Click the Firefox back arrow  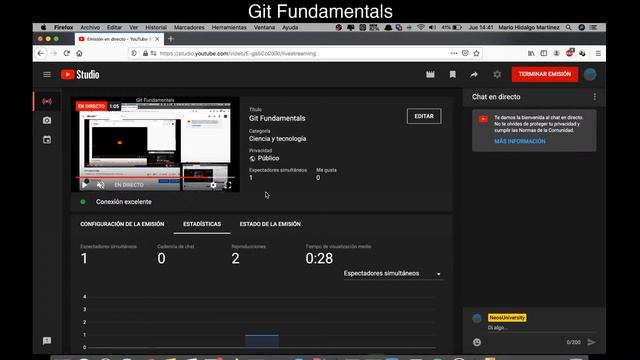(x=40, y=53)
